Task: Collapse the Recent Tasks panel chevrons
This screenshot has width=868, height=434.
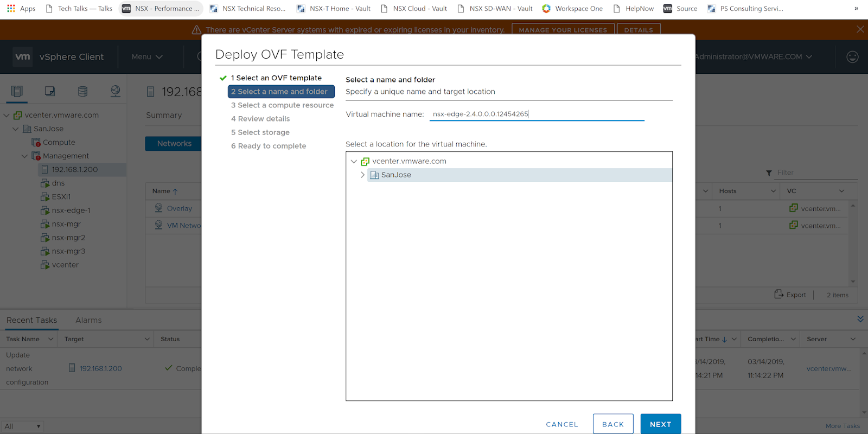Action: [860, 319]
